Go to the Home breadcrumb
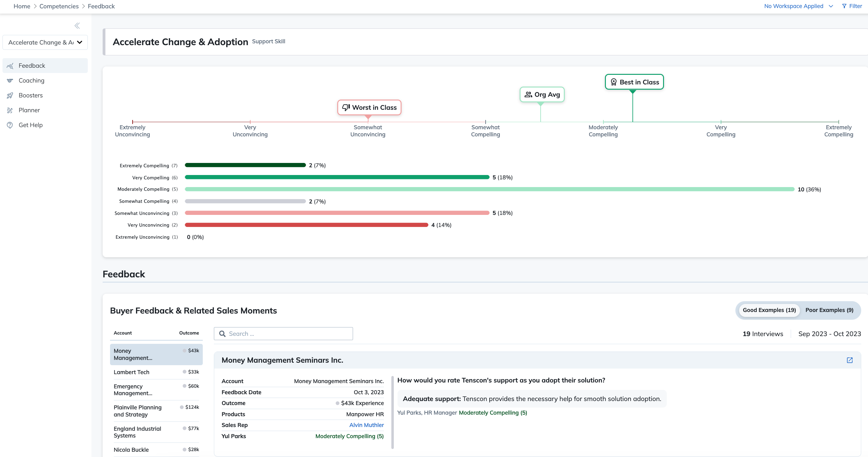This screenshot has width=868, height=457. (x=22, y=6)
